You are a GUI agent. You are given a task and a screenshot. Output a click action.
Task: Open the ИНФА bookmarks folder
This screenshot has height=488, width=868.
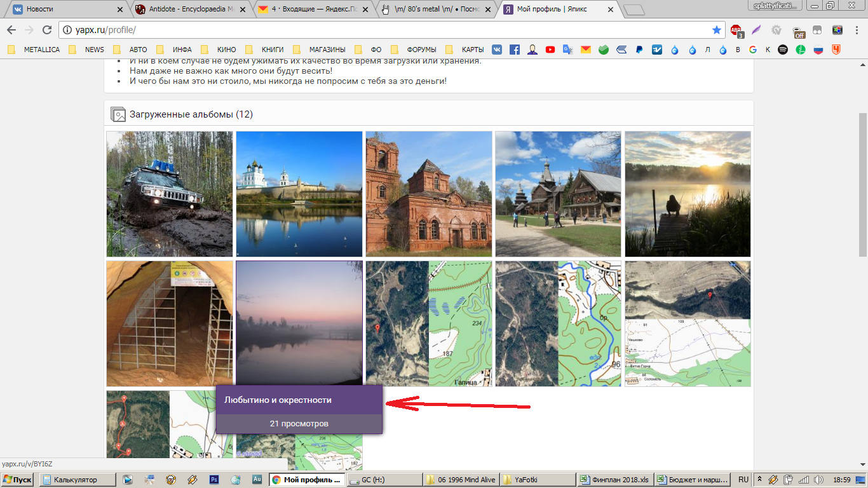[x=174, y=50]
